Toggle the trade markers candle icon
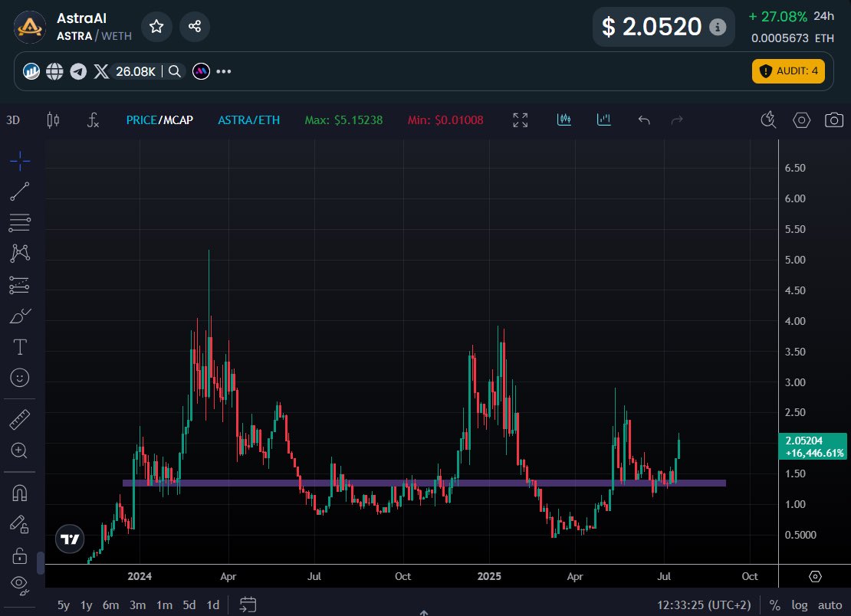This screenshot has height=616, width=851. [x=564, y=120]
